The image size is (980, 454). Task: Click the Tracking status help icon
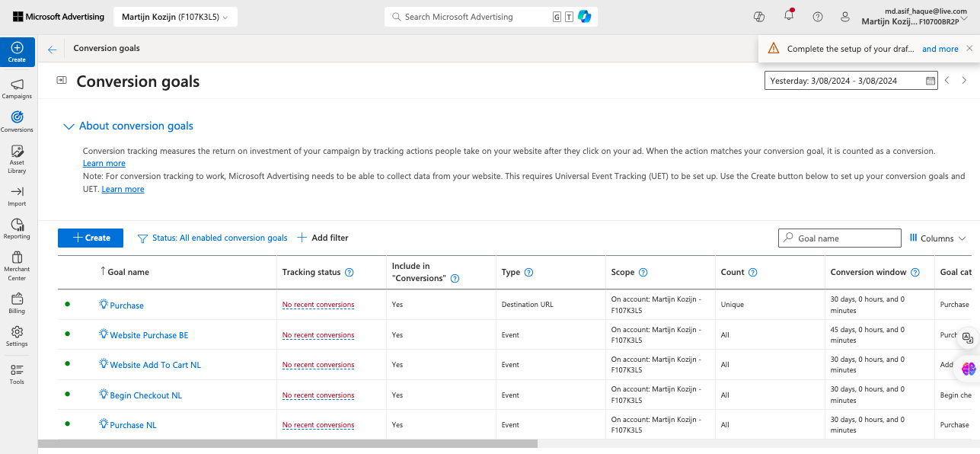pos(350,273)
